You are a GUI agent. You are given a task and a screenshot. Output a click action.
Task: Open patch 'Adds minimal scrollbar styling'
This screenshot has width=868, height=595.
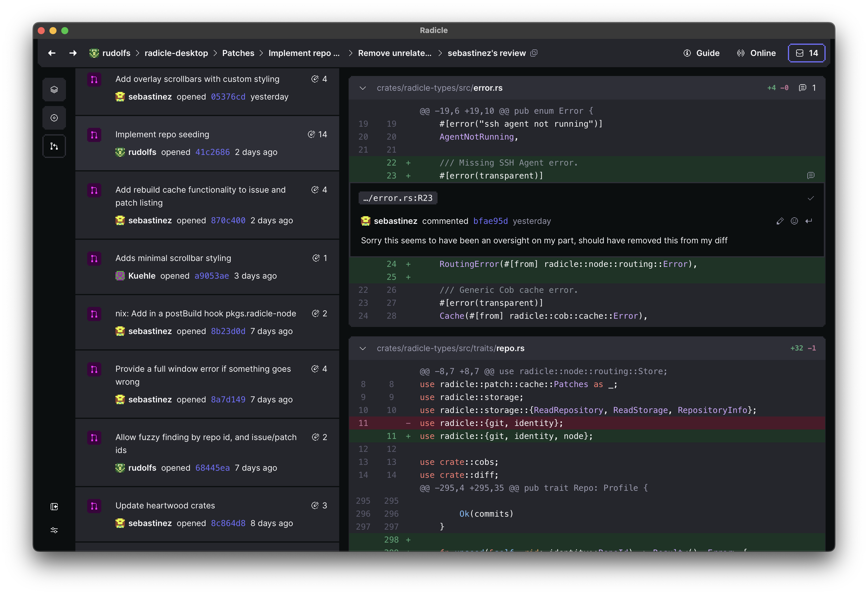point(173,258)
